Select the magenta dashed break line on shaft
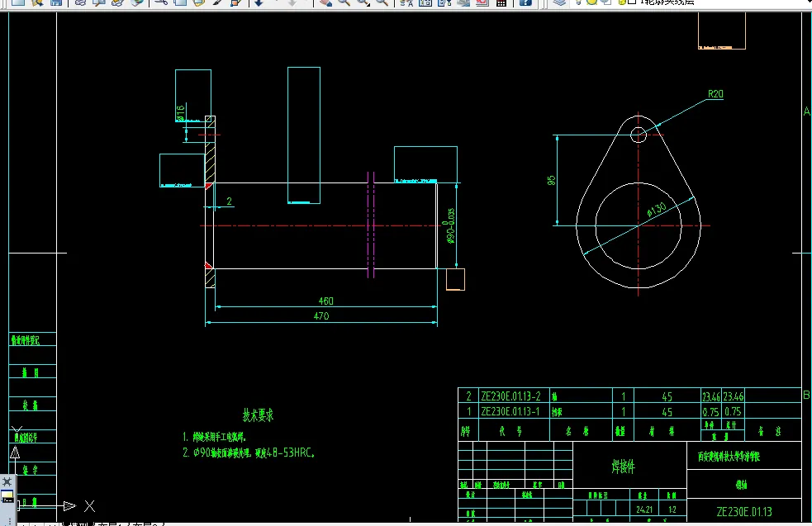 tap(371, 225)
